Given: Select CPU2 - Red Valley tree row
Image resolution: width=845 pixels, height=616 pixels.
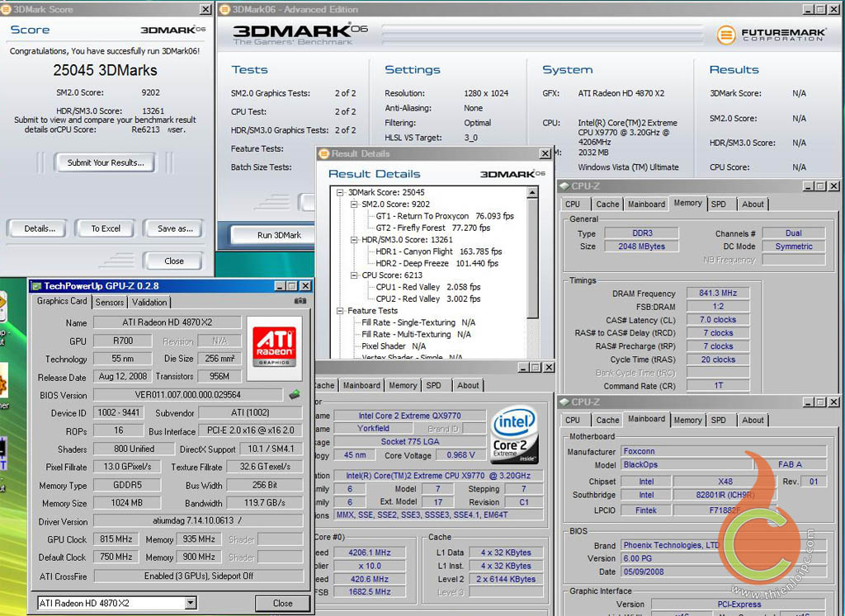Looking at the screenshot, I should (x=428, y=299).
